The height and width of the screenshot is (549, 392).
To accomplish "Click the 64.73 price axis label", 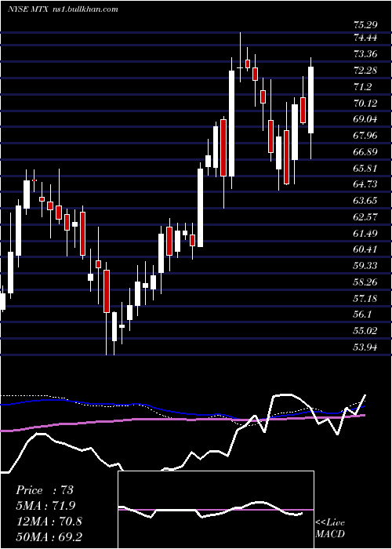I will click(365, 184).
